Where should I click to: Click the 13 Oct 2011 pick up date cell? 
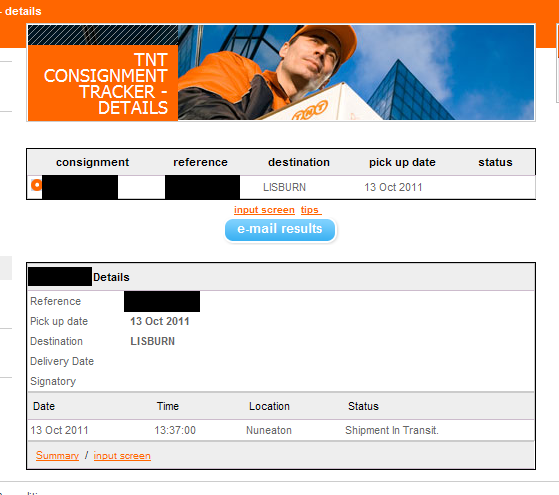click(393, 187)
